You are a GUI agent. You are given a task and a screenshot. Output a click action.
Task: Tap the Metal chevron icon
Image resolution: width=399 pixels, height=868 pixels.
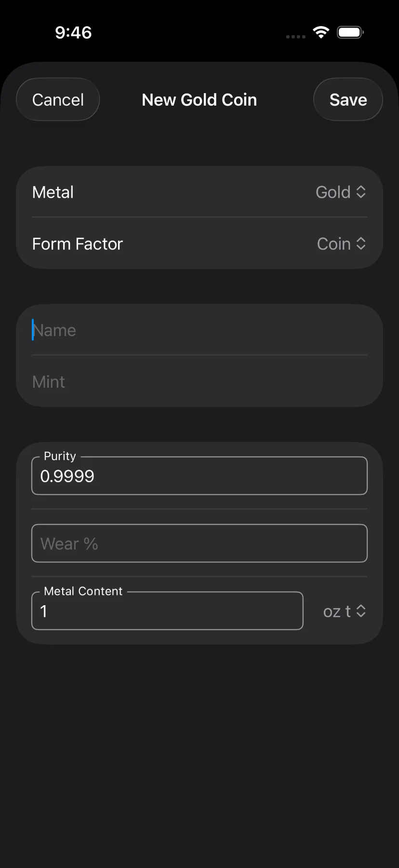point(361,192)
